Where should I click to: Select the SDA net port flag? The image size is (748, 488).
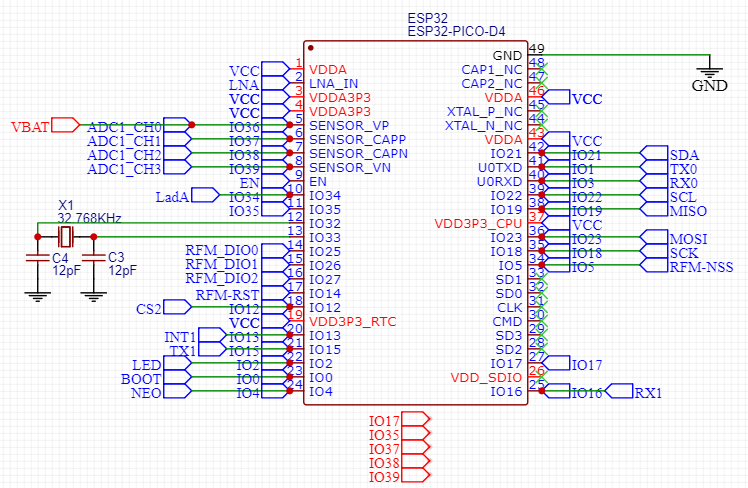(654, 153)
